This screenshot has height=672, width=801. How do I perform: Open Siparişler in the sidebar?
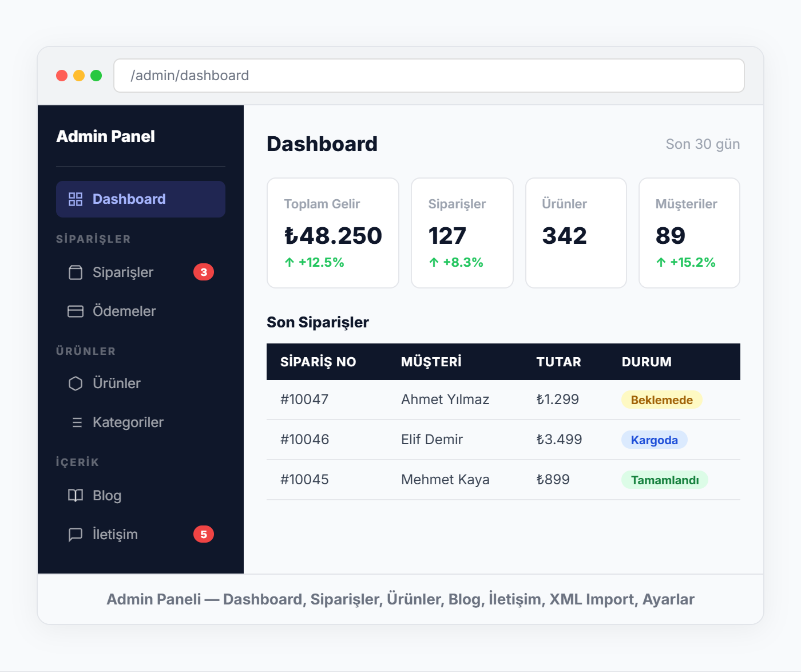(x=141, y=272)
